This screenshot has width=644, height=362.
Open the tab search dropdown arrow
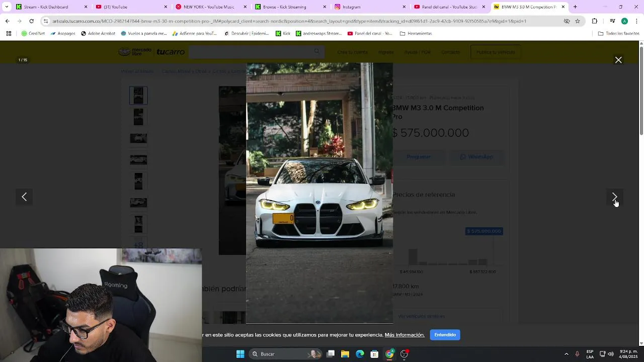pyautogui.click(x=7, y=7)
